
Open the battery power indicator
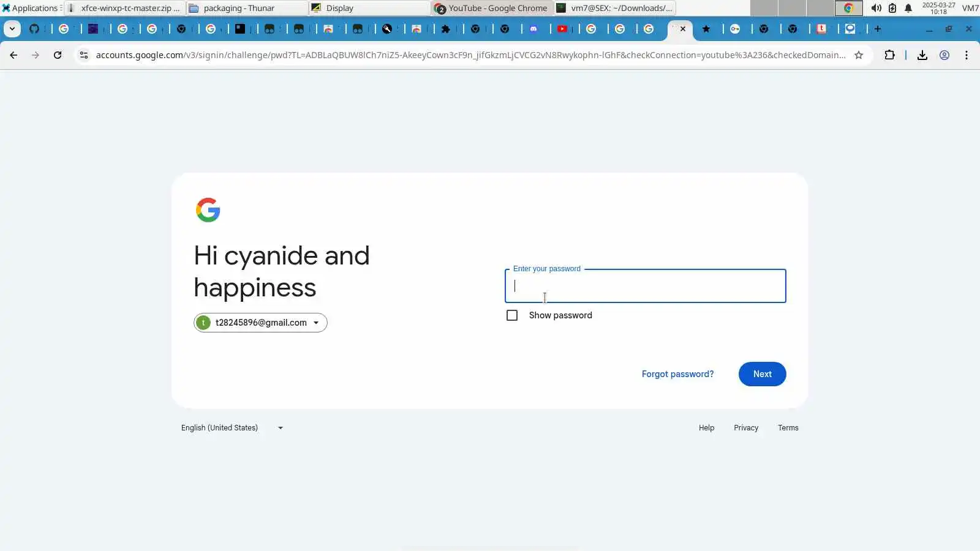pyautogui.click(x=892, y=8)
